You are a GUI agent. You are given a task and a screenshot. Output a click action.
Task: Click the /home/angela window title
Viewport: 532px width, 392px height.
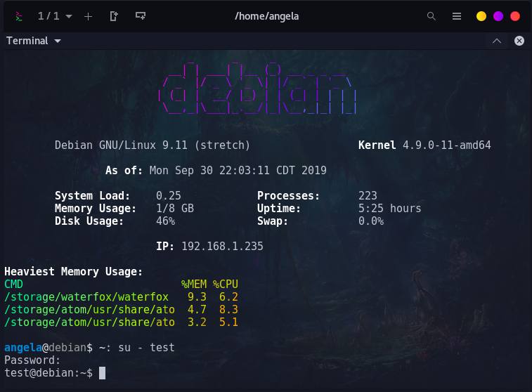pos(266,16)
